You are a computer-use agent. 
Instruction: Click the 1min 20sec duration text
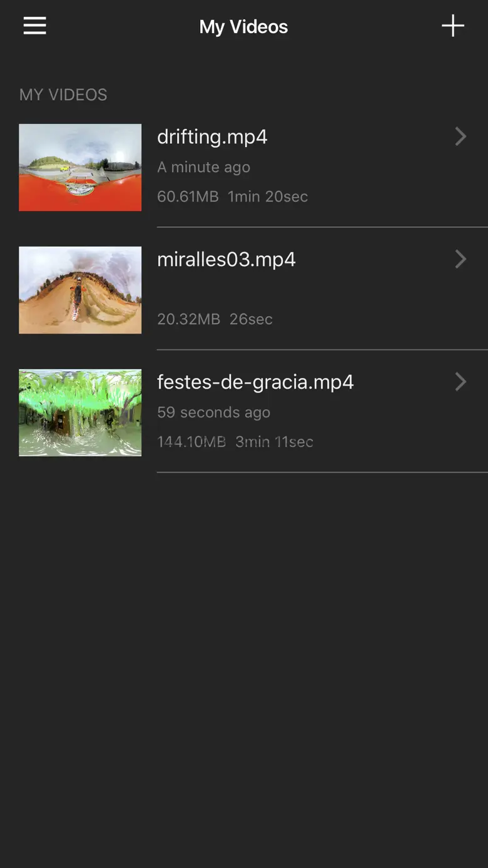click(x=268, y=197)
